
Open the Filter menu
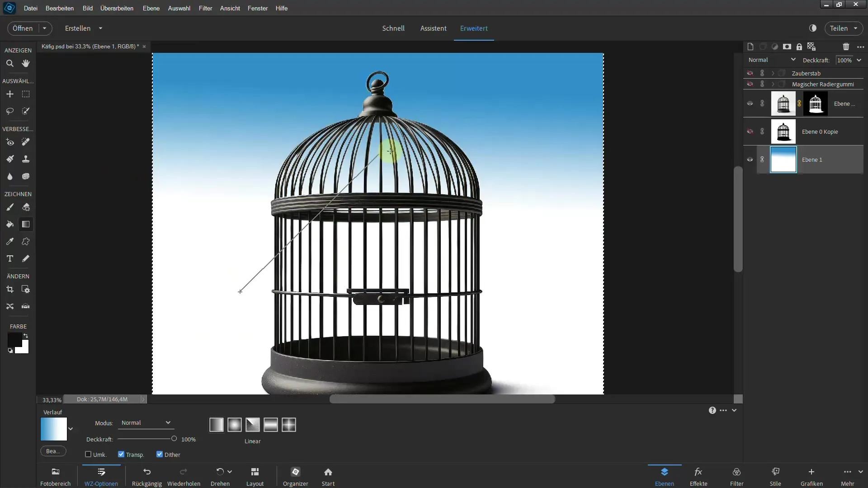205,8
